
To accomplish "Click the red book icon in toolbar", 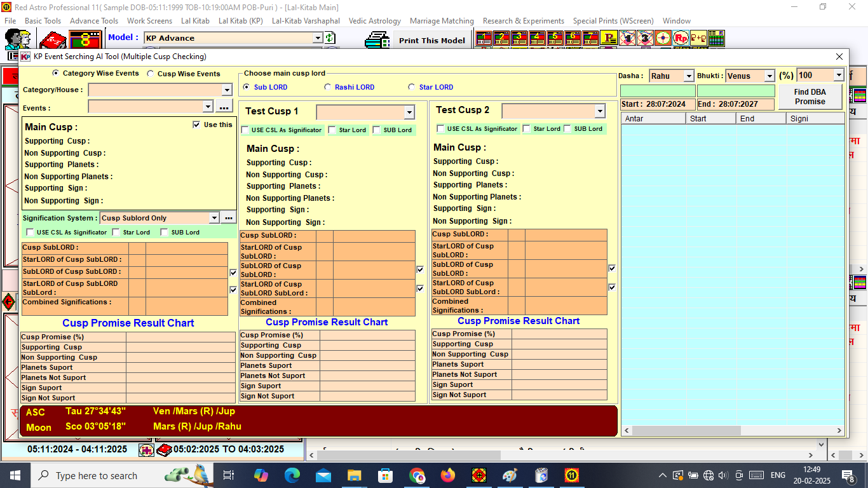I will (x=53, y=41).
